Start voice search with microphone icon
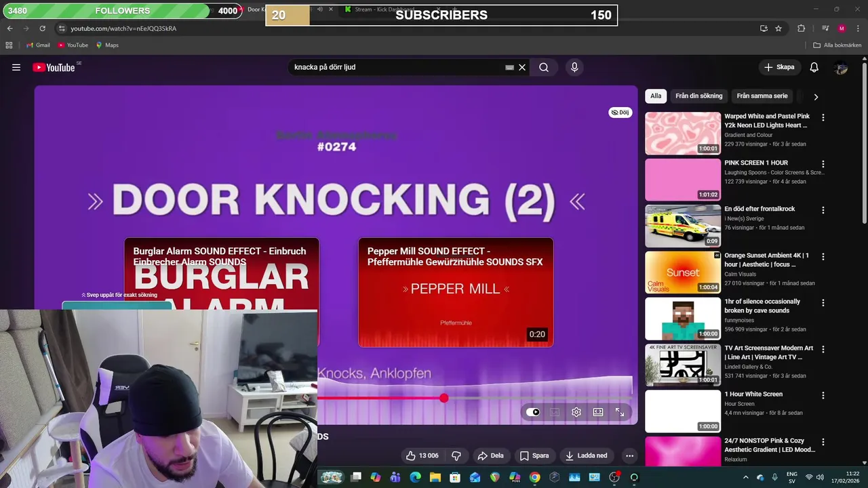The image size is (868, 488). (574, 67)
